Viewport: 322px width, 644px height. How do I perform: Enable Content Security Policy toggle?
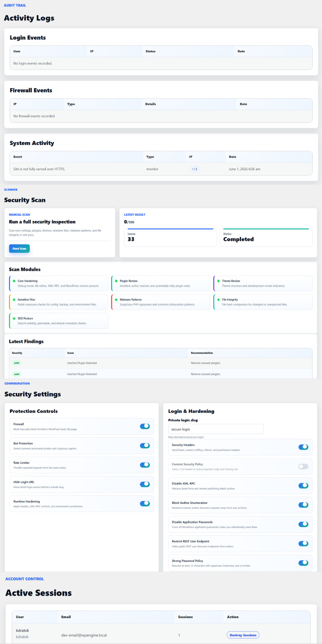click(x=303, y=466)
